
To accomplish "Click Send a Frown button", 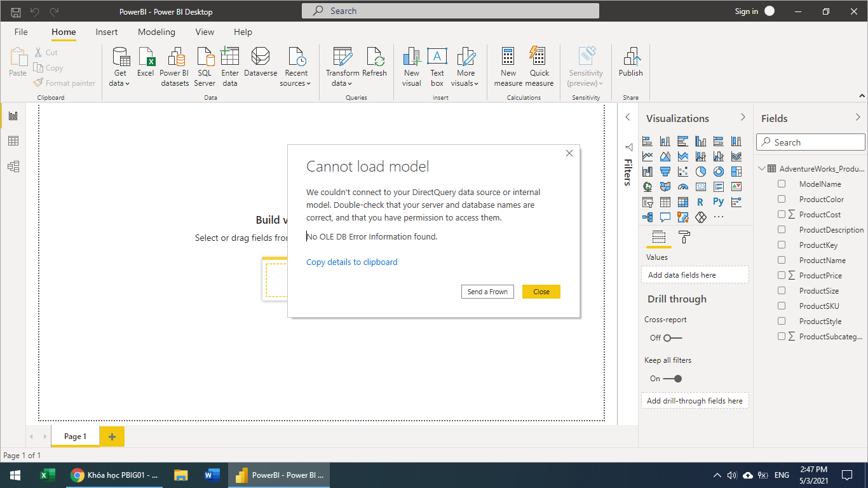I will point(487,292).
